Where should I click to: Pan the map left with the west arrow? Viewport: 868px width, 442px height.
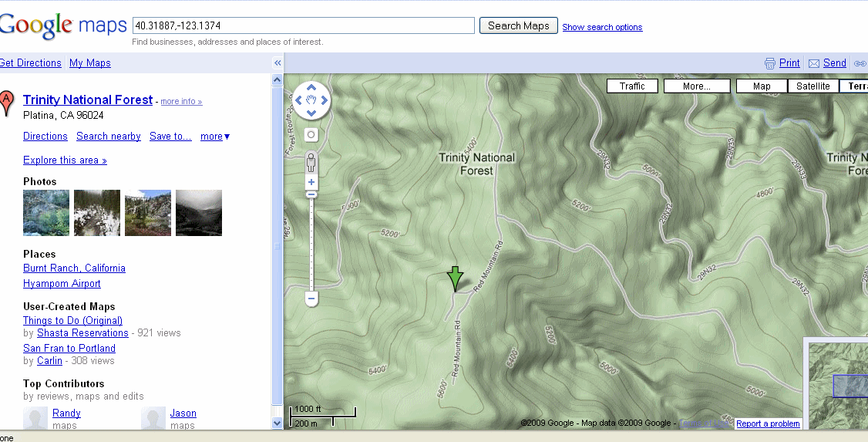pyautogui.click(x=298, y=100)
